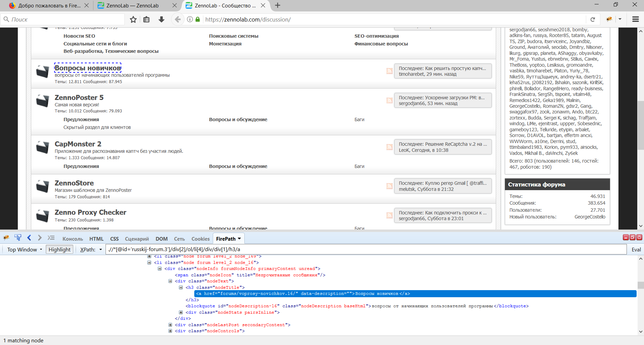Collapse the div nodeInfo forumNodeInfo element
Viewport: 644px width, 345px height.
coord(160,269)
